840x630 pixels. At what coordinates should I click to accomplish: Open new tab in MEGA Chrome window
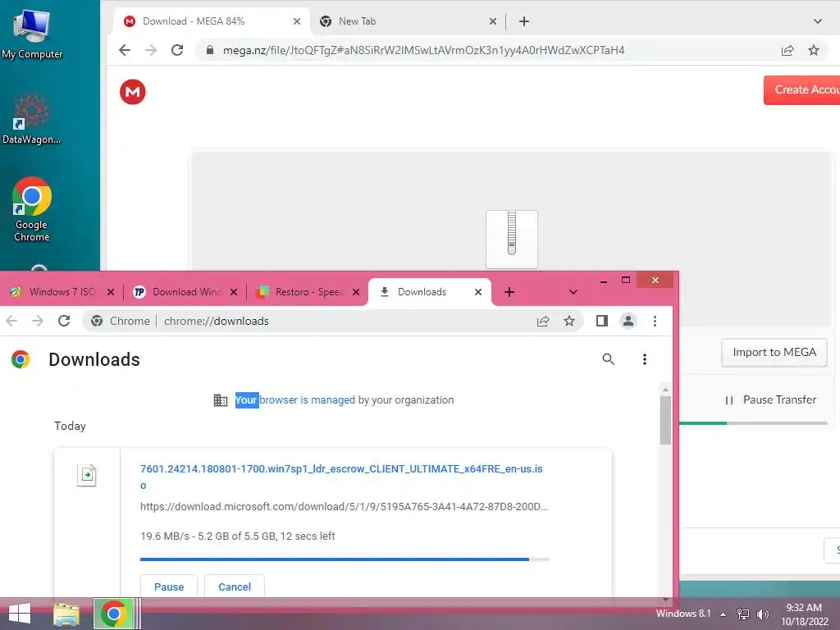[524, 21]
